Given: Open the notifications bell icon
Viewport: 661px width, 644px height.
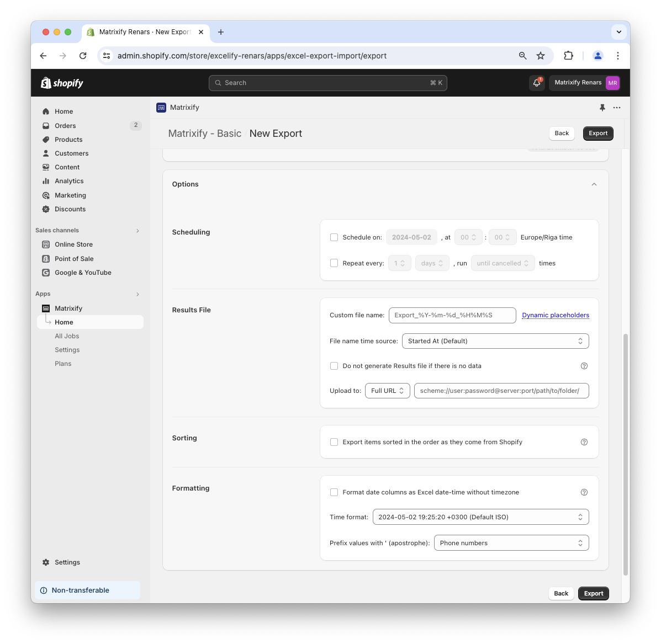Looking at the screenshot, I should pyautogui.click(x=536, y=83).
